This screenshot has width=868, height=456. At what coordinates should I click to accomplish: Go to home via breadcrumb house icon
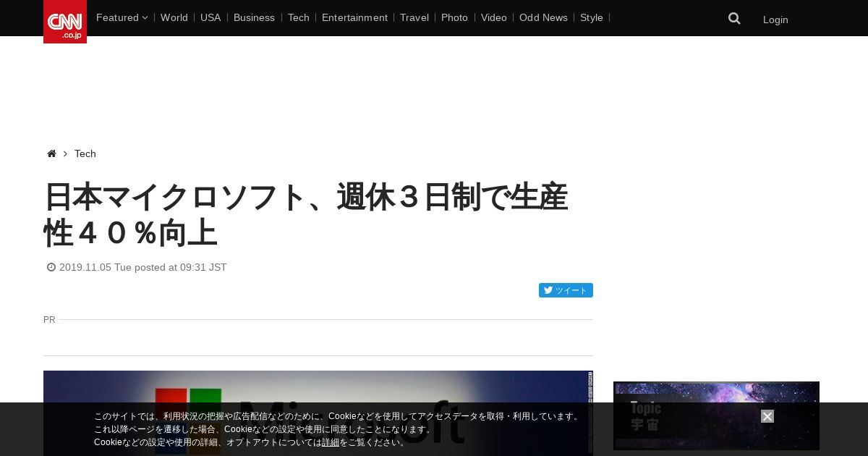[x=51, y=153]
